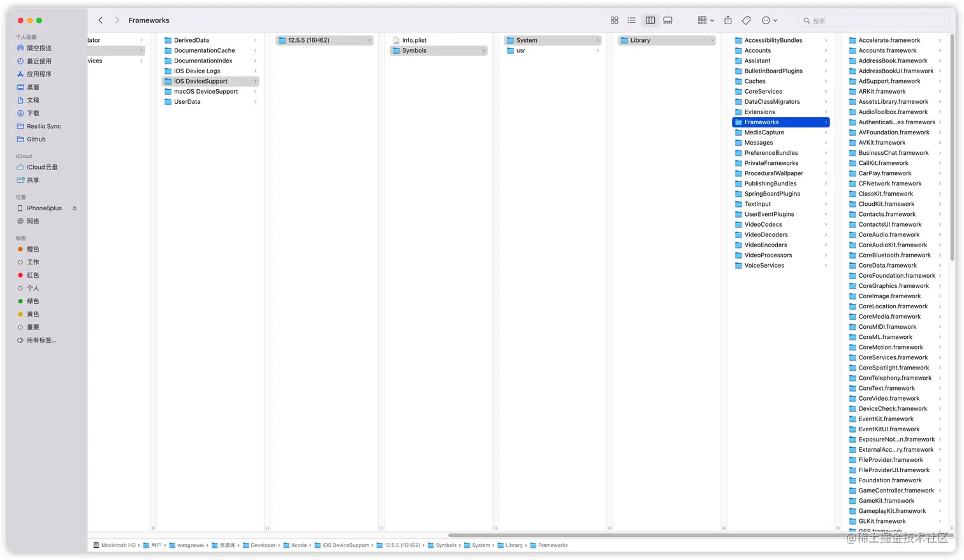
Task: Click iOS DeviceSupport in path bar
Action: coord(341,545)
